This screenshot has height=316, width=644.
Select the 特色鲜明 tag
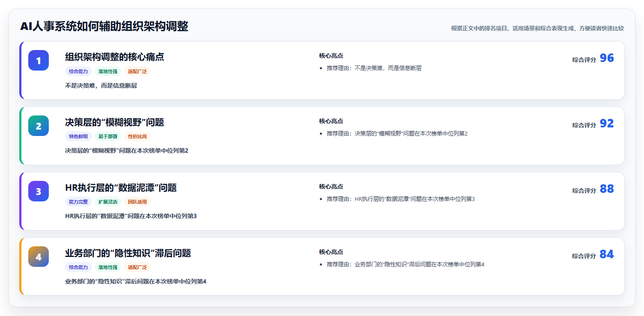[78, 137]
